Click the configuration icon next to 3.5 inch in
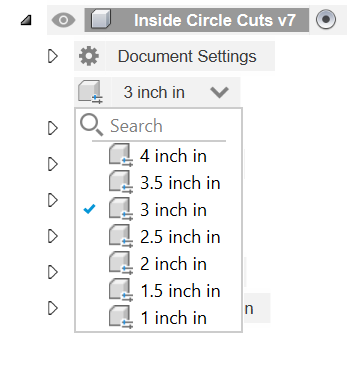Viewport: 361px width, 390px height. 121,182
